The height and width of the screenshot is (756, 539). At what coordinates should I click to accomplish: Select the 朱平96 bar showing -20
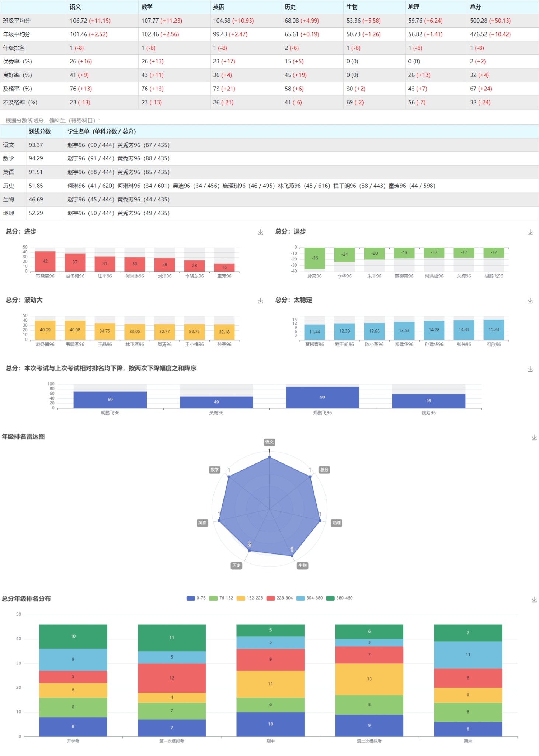coord(374,253)
